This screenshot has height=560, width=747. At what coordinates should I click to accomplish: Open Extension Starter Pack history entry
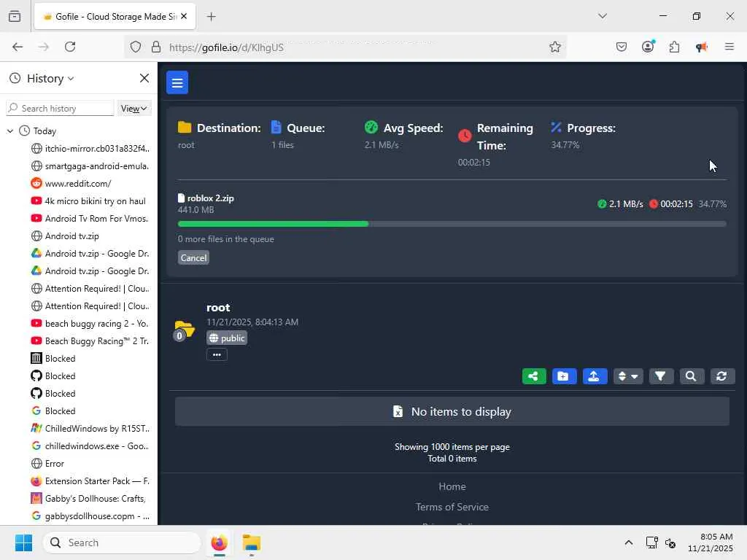tap(90, 481)
